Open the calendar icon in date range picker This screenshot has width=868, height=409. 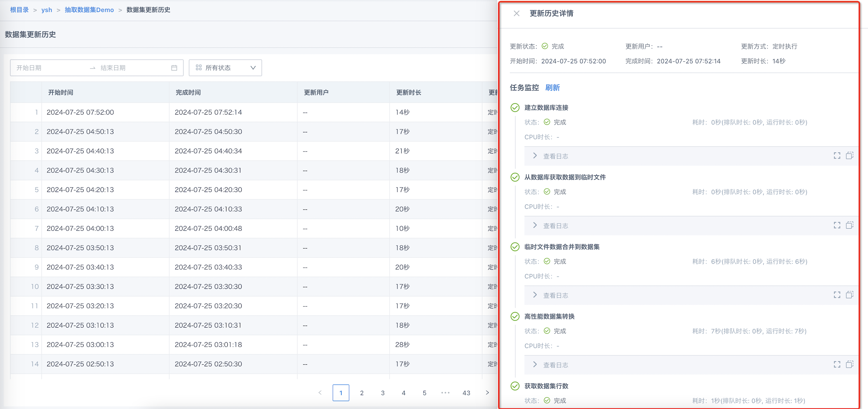pyautogui.click(x=174, y=68)
